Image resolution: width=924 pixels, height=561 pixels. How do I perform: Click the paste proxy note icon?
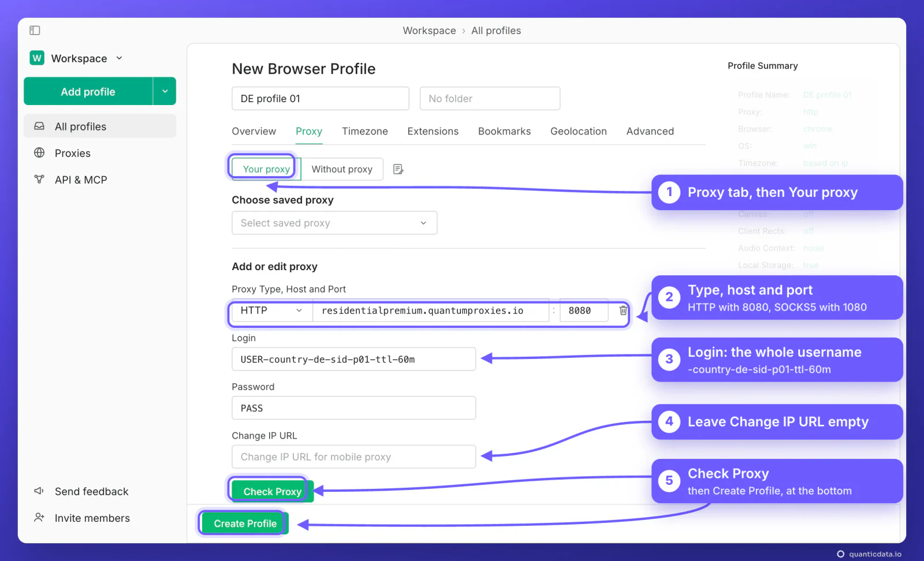point(398,169)
